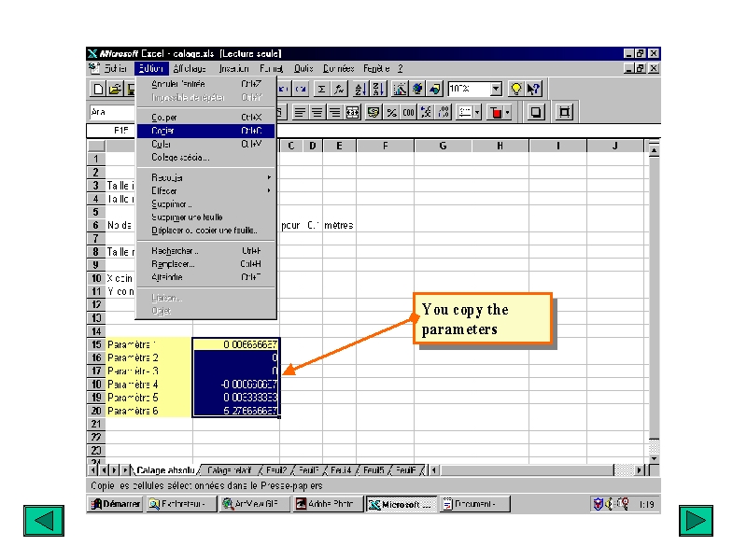Apply Percent style icon

tap(391, 113)
